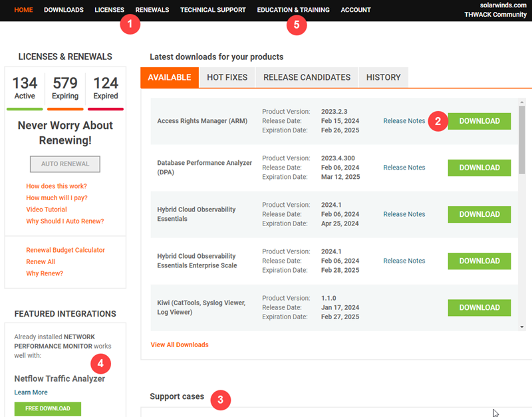Open Release Notes for Hybrid Cloud Observability Essentials

(404, 214)
